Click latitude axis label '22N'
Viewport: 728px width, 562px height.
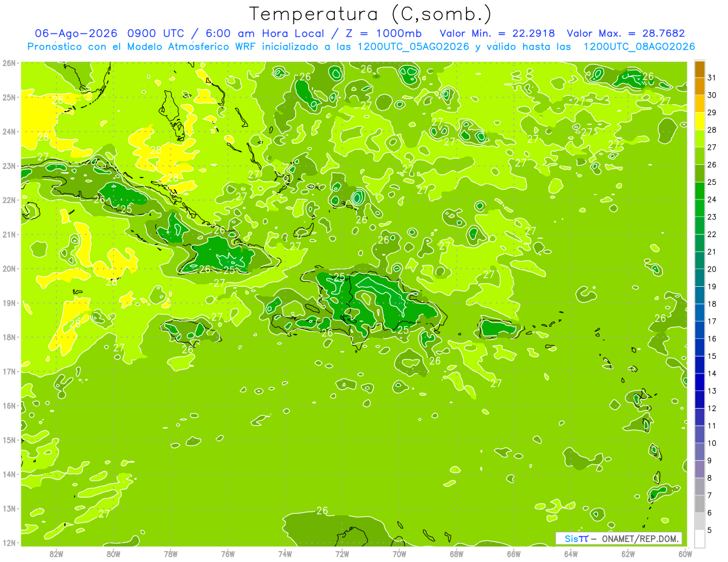[x=10, y=200]
